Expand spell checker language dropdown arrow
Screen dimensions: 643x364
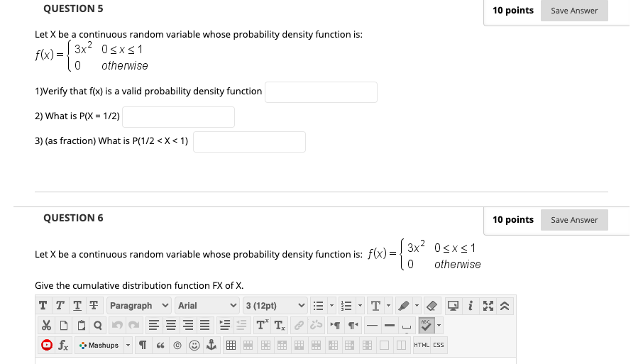tap(439, 326)
